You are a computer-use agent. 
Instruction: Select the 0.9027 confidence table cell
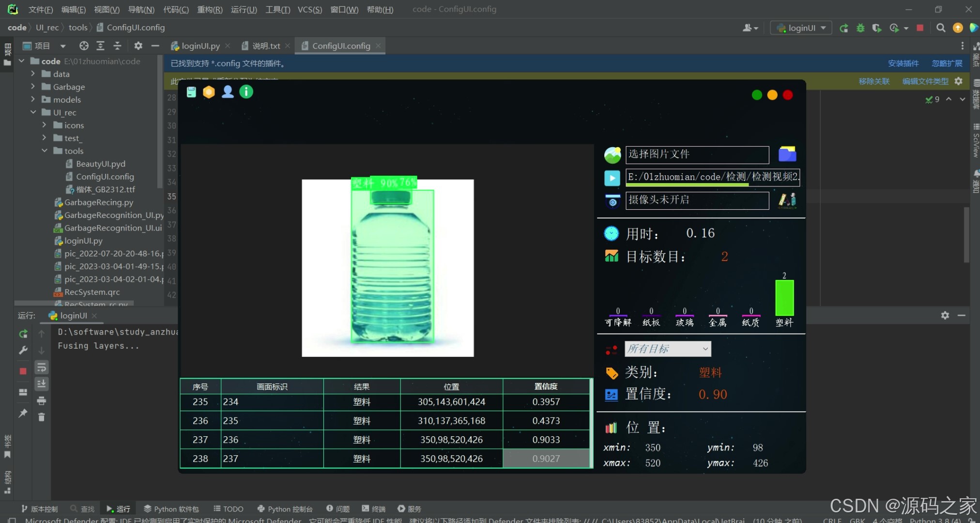coord(546,459)
